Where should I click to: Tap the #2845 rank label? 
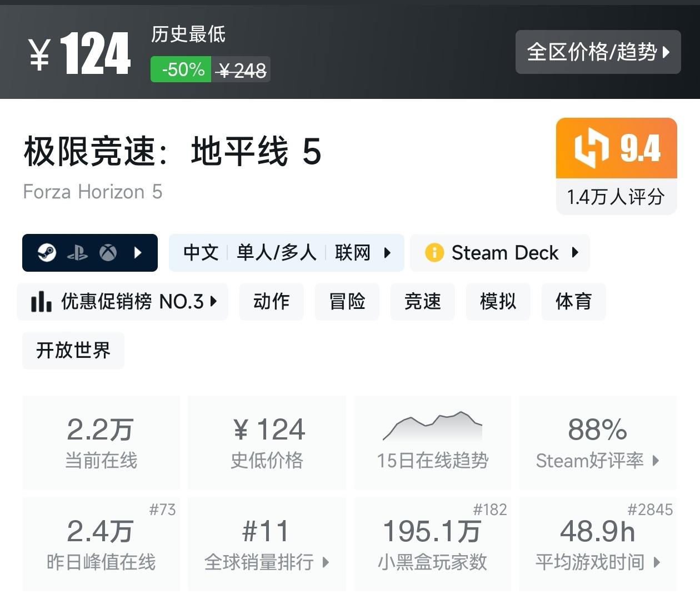(x=650, y=510)
